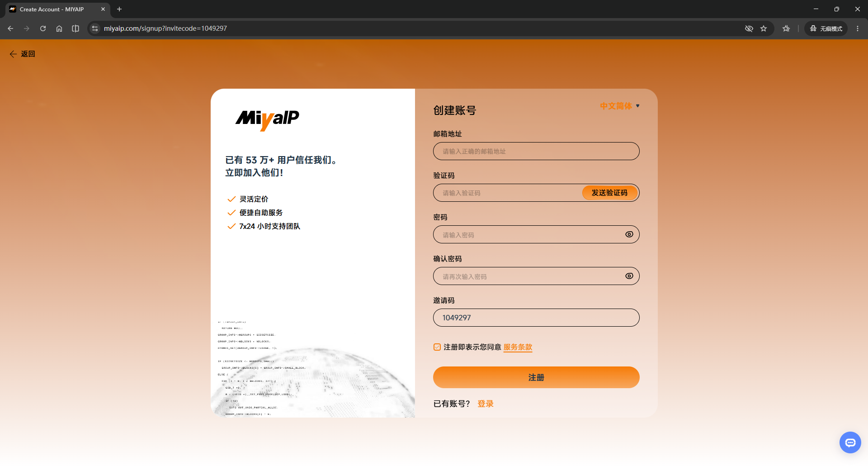Click the 返回 back link text
868x466 pixels.
pyautogui.click(x=28, y=54)
